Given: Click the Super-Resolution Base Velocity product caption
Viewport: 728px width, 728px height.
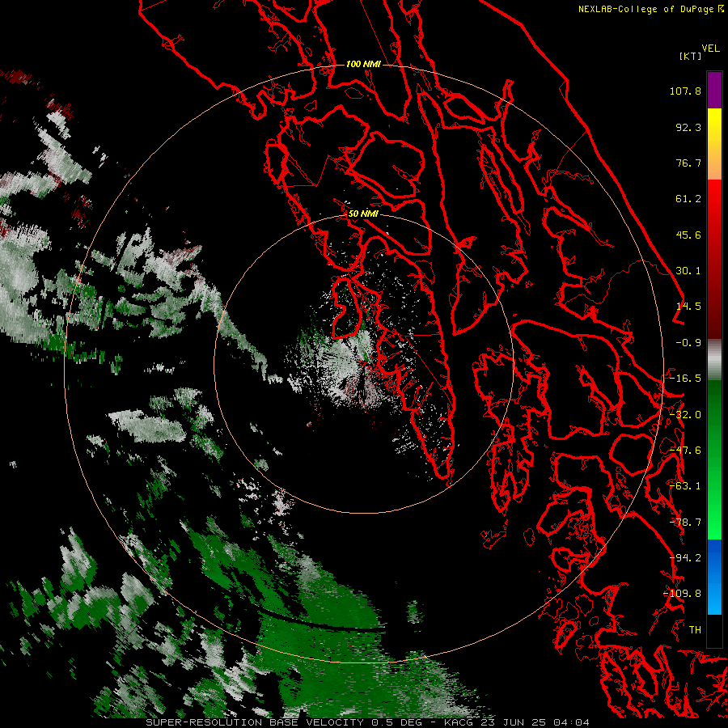Looking at the screenshot, I should (x=368, y=722).
